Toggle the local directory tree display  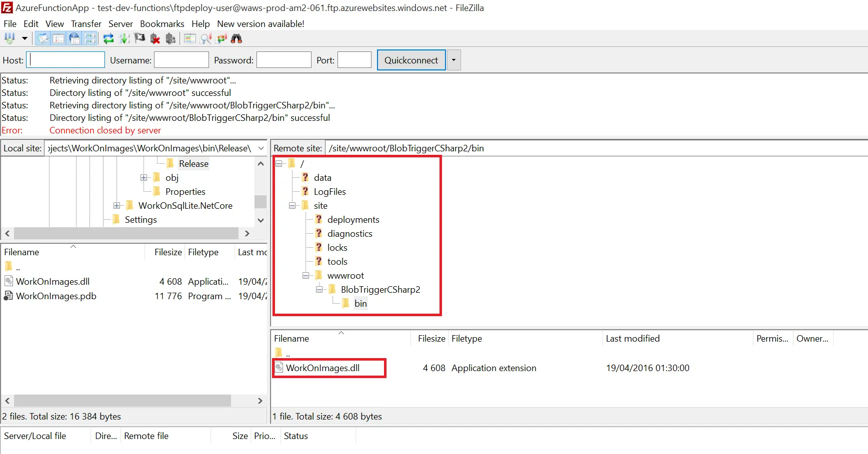[58, 38]
